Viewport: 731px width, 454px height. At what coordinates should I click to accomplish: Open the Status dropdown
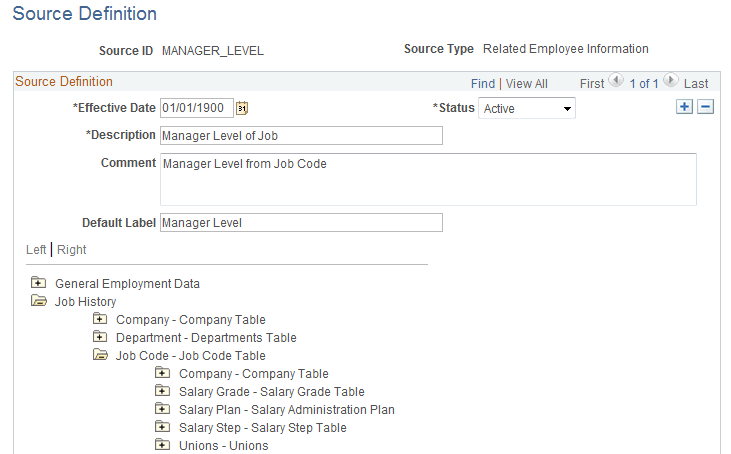point(527,108)
